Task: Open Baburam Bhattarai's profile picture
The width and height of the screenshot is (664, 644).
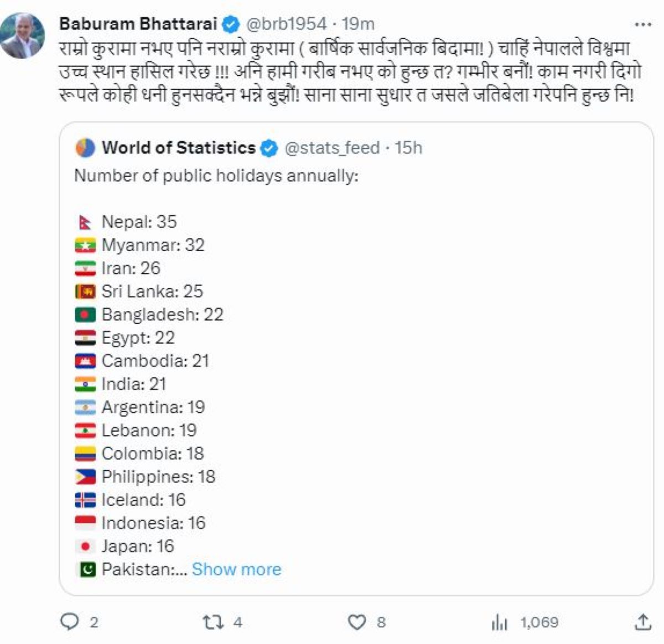Action: click(x=22, y=35)
